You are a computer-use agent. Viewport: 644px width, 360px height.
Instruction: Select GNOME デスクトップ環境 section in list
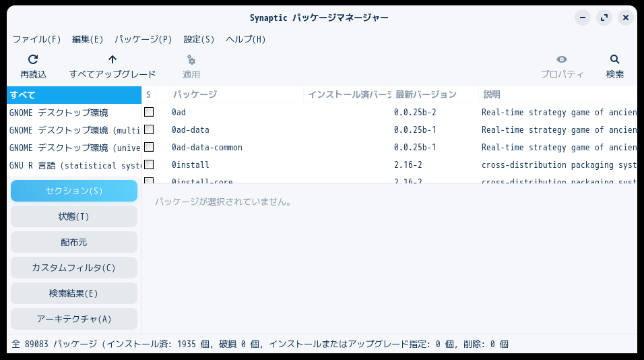[x=59, y=113]
